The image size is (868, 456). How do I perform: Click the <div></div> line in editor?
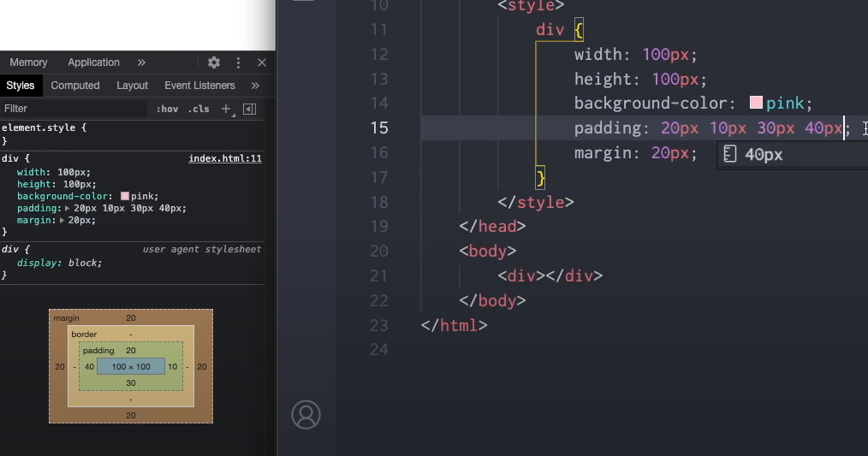point(550,275)
